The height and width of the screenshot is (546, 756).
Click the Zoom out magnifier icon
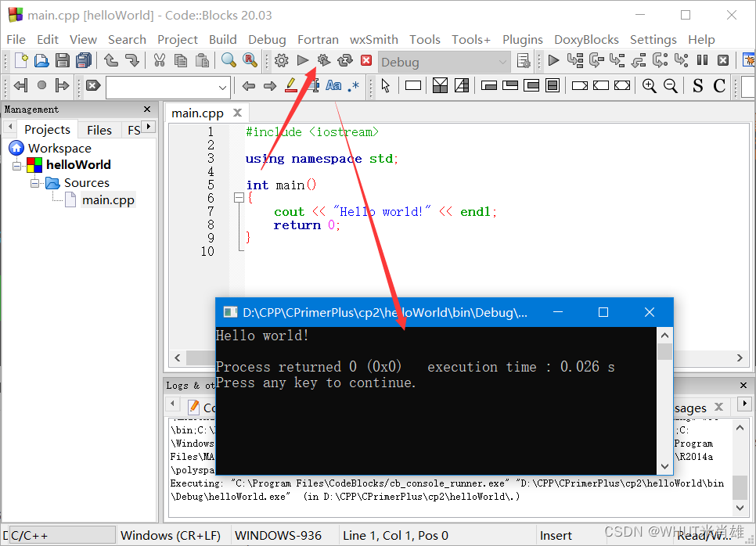tap(671, 86)
